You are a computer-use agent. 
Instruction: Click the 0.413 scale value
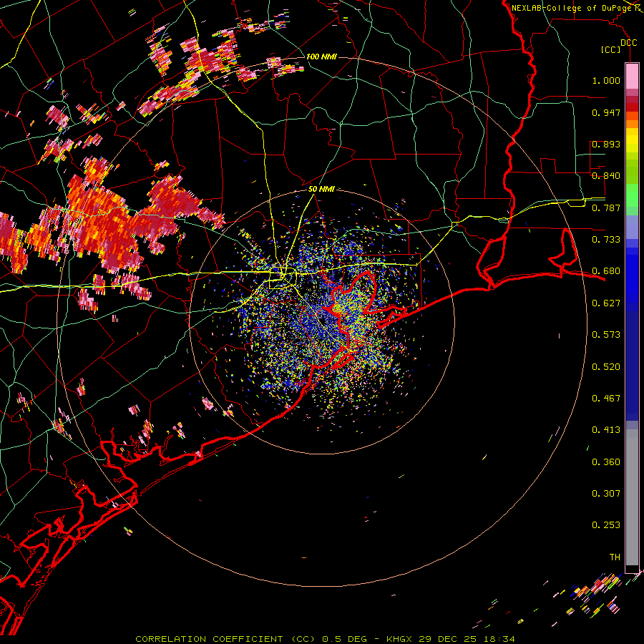tap(606, 430)
